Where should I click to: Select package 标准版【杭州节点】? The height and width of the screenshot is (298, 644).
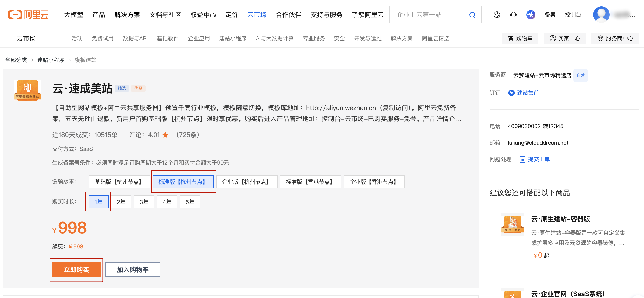pos(183,182)
